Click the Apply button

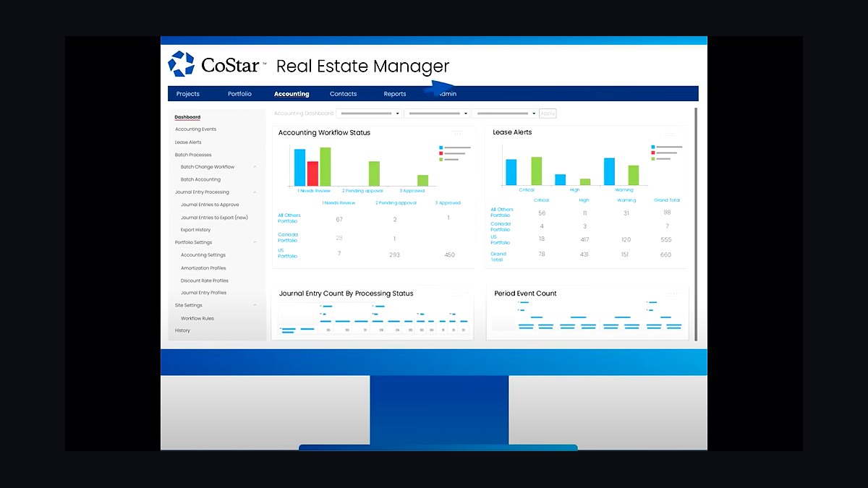548,114
